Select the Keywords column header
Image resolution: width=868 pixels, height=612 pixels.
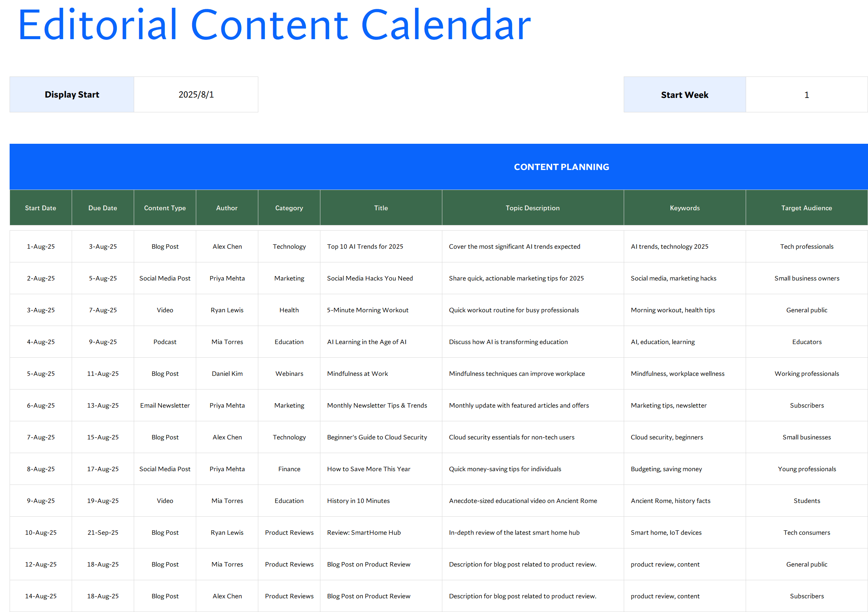coord(685,208)
